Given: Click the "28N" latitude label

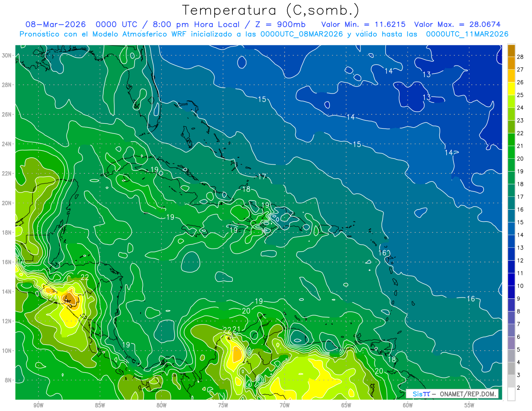Looking at the screenshot, I should tap(8, 85).
